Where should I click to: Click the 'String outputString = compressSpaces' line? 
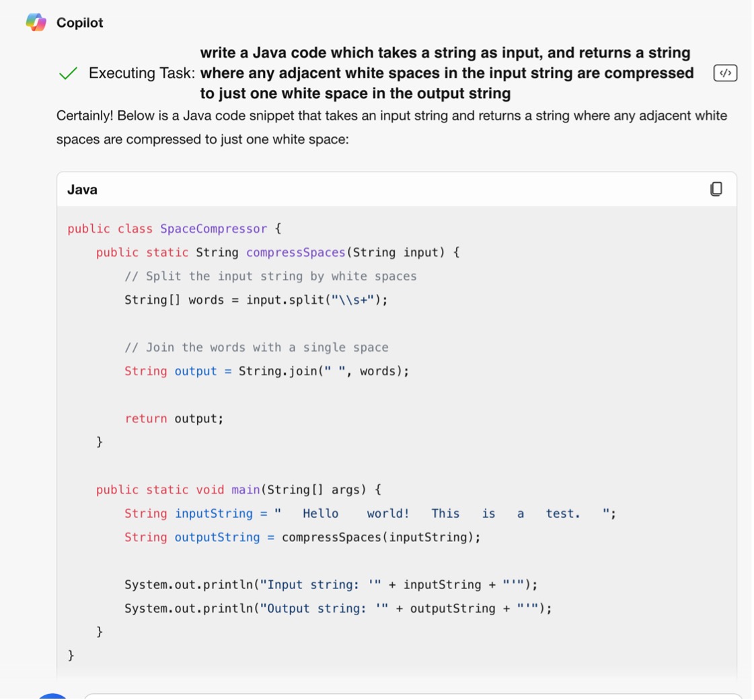(303, 537)
